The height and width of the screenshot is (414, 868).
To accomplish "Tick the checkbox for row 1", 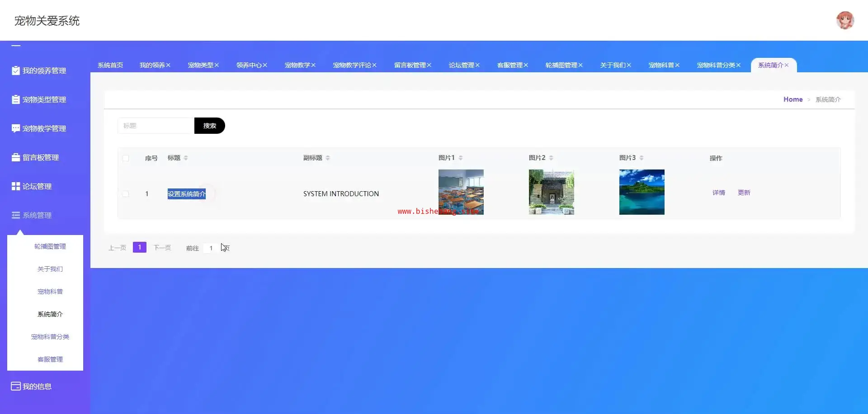I will 126,194.
